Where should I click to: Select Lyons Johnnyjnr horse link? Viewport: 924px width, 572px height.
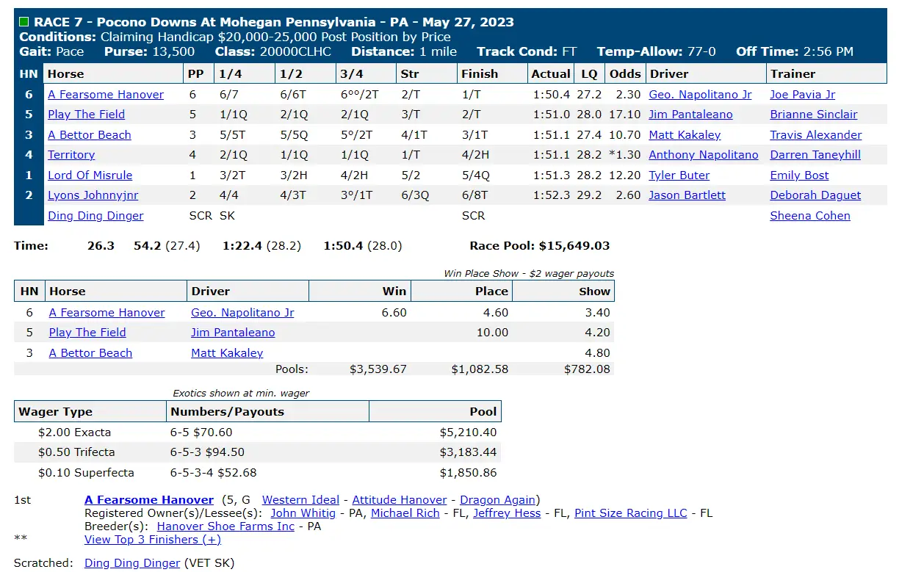[93, 195]
